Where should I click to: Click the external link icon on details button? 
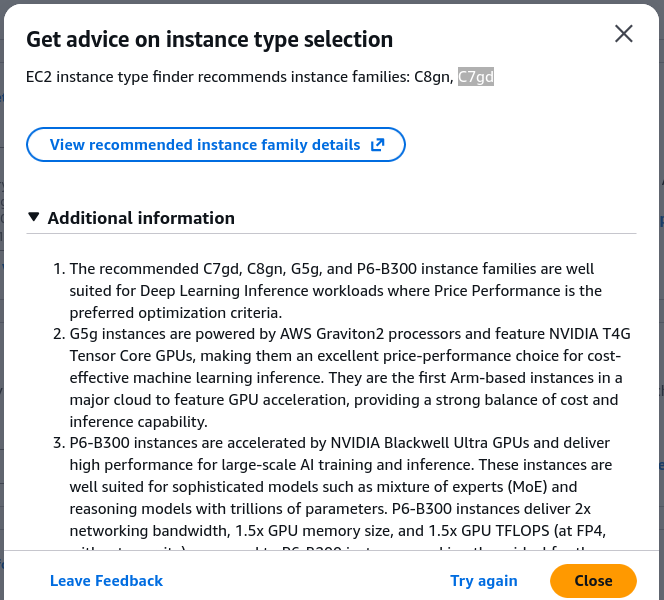377,145
